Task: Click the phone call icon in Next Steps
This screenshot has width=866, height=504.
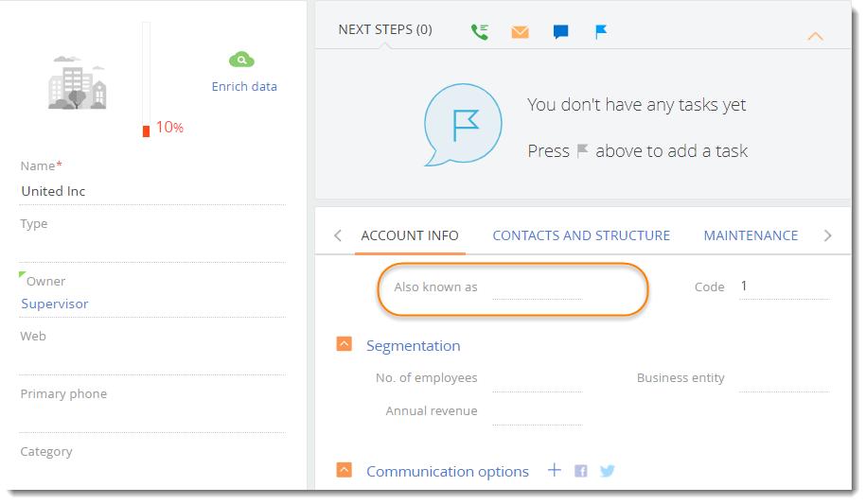Action: [x=480, y=31]
